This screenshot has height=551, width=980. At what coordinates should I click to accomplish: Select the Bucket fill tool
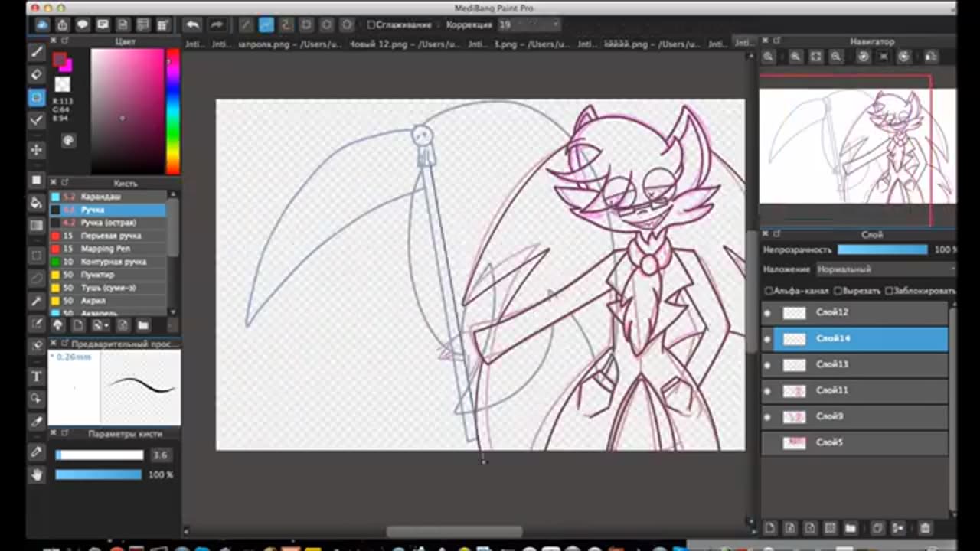click(36, 203)
